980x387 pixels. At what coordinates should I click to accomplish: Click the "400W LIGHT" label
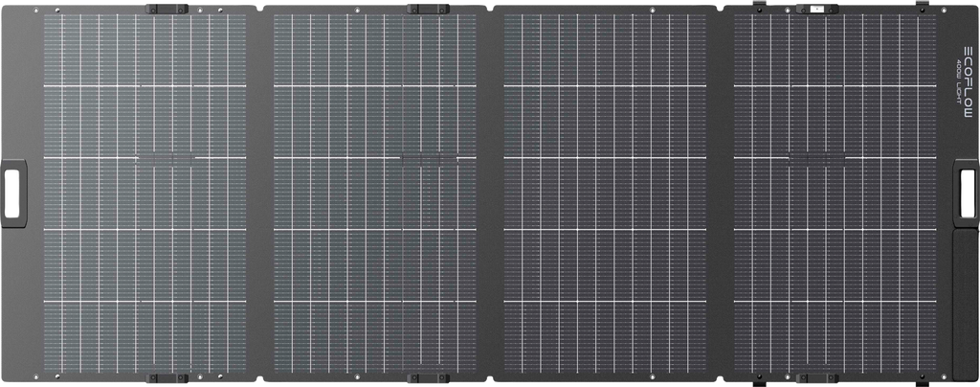(x=959, y=81)
